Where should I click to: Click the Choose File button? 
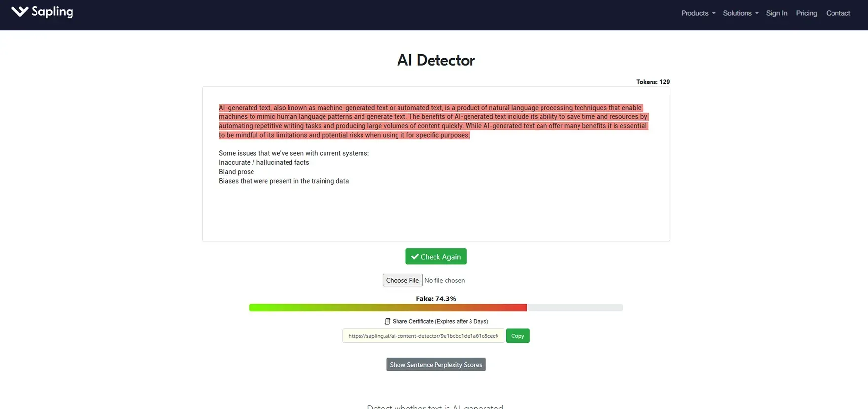point(402,280)
